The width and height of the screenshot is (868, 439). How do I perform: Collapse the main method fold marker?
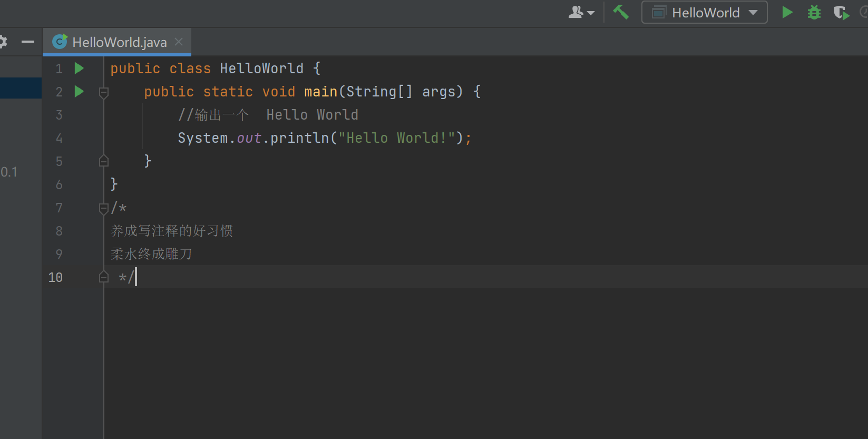coord(104,93)
